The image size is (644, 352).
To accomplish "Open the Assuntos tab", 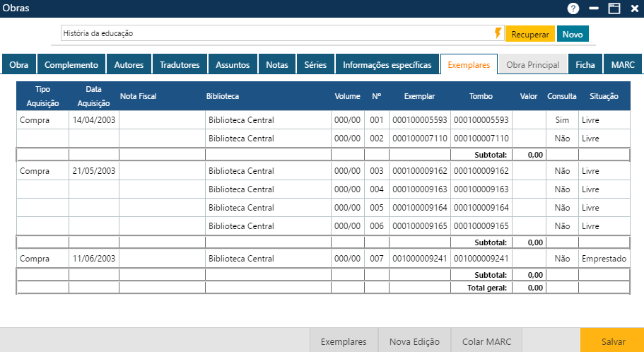I will (x=233, y=65).
